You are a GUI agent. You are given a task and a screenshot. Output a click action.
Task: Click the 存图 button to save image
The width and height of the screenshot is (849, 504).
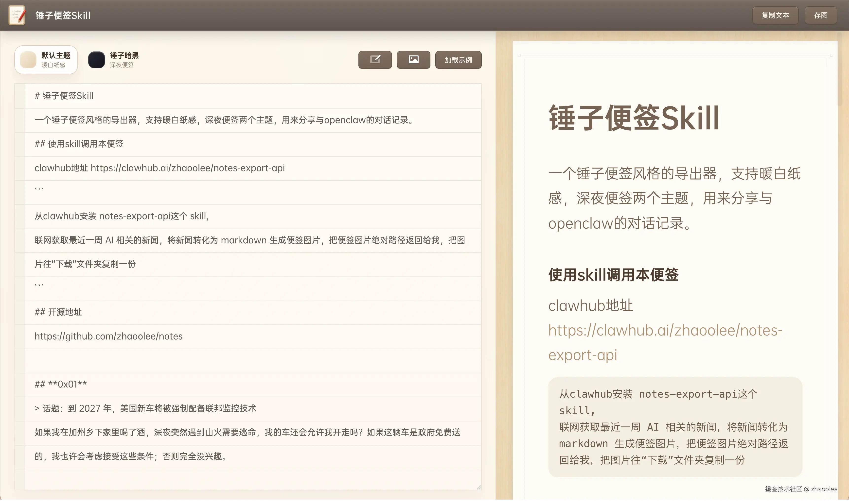click(820, 15)
